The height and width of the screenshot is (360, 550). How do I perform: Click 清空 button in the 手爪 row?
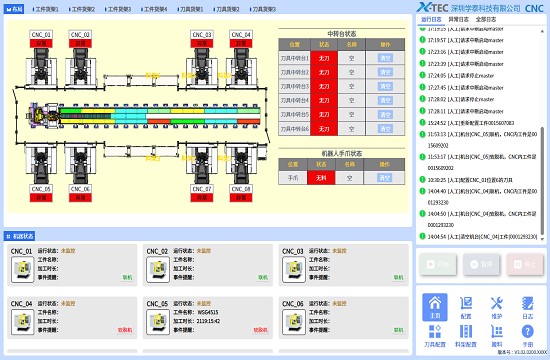coord(384,178)
